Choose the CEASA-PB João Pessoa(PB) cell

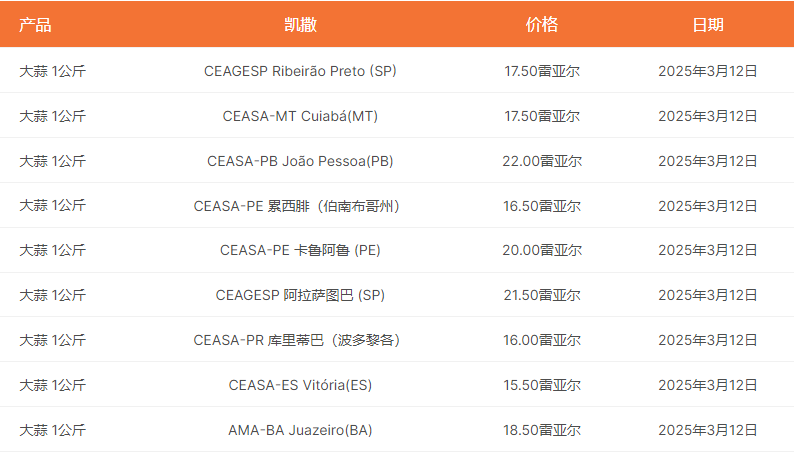coord(300,161)
